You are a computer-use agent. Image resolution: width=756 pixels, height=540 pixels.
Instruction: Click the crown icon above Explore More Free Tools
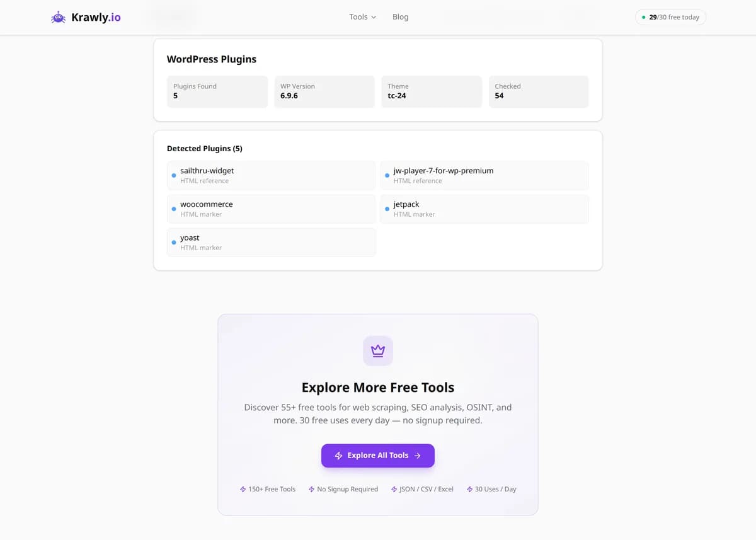pyautogui.click(x=378, y=350)
